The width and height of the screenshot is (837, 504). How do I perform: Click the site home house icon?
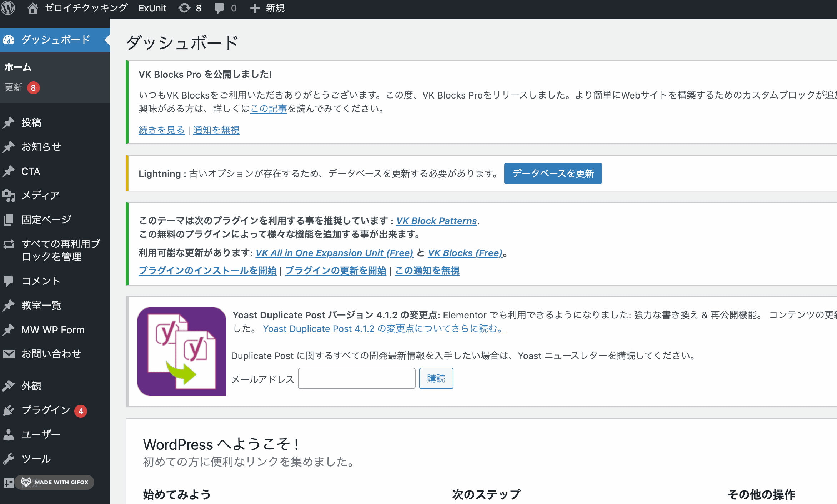32,8
